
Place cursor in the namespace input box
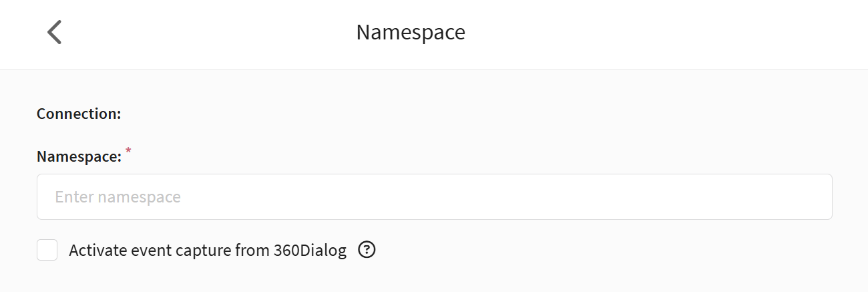pos(434,197)
